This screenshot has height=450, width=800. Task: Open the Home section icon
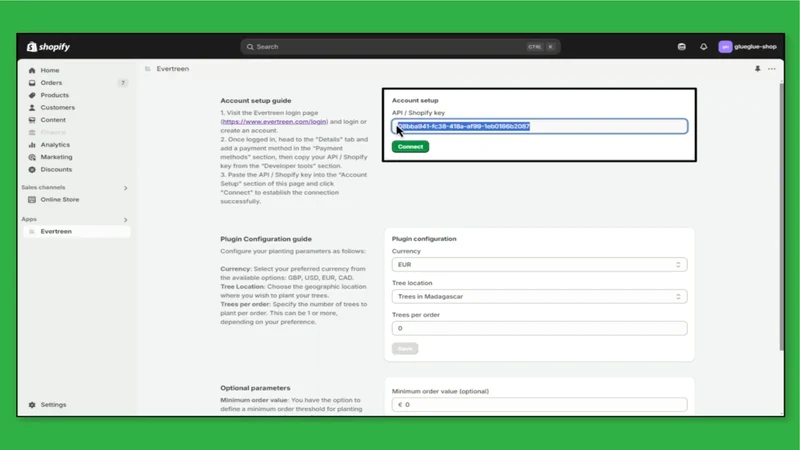click(x=32, y=70)
